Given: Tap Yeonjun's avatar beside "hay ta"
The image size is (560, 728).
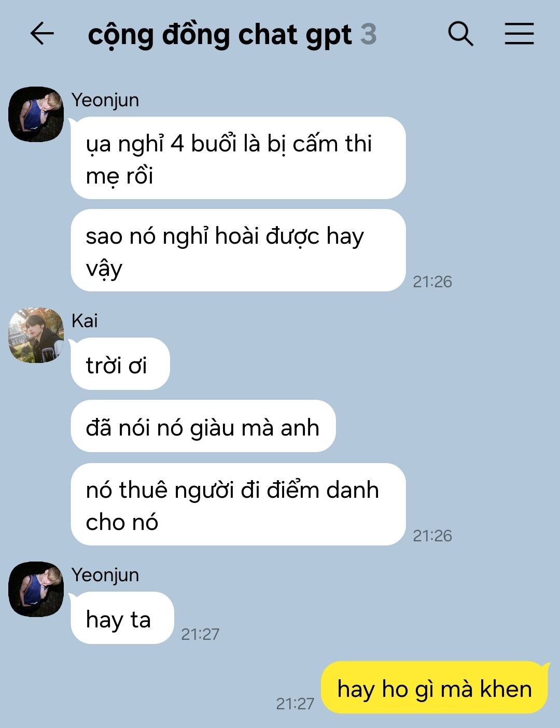Looking at the screenshot, I should coord(36,589).
